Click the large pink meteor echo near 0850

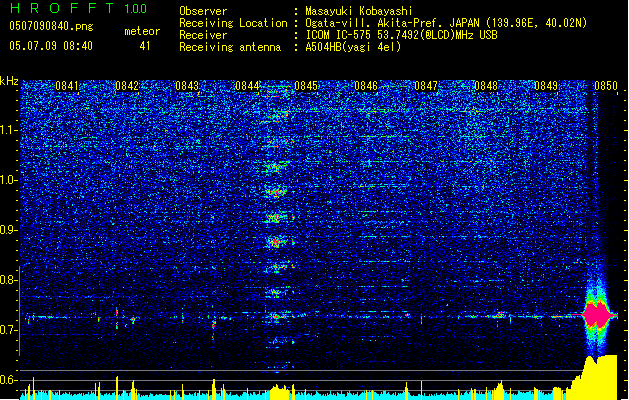pos(598,315)
